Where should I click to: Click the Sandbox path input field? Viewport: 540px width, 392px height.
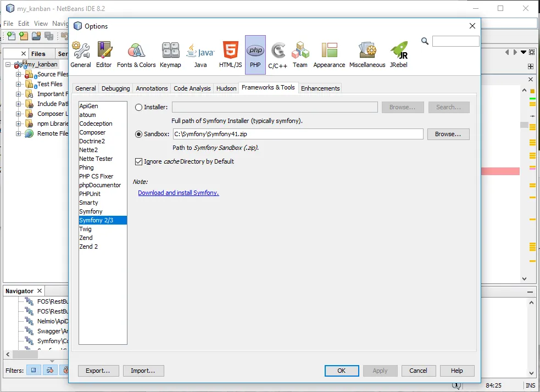[298, 134]
